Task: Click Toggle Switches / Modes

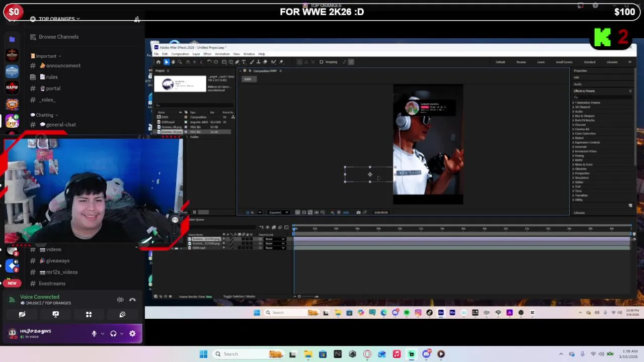Action: (239, 296)
